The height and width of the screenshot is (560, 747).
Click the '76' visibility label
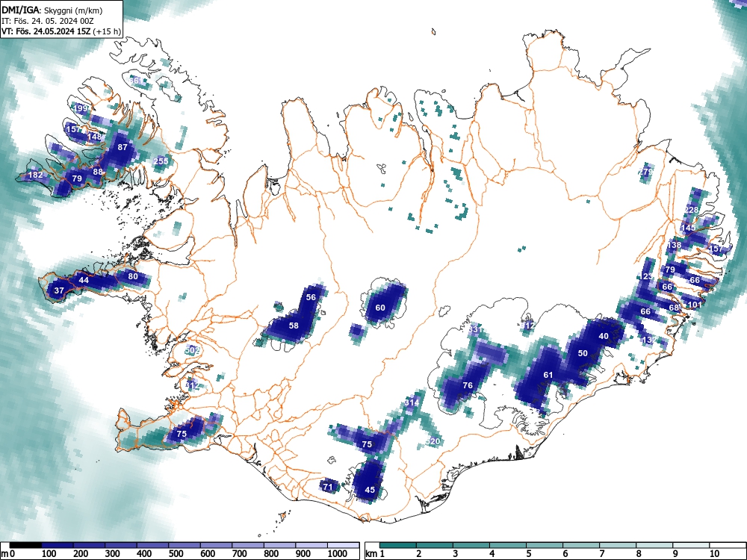click(468, 385)
